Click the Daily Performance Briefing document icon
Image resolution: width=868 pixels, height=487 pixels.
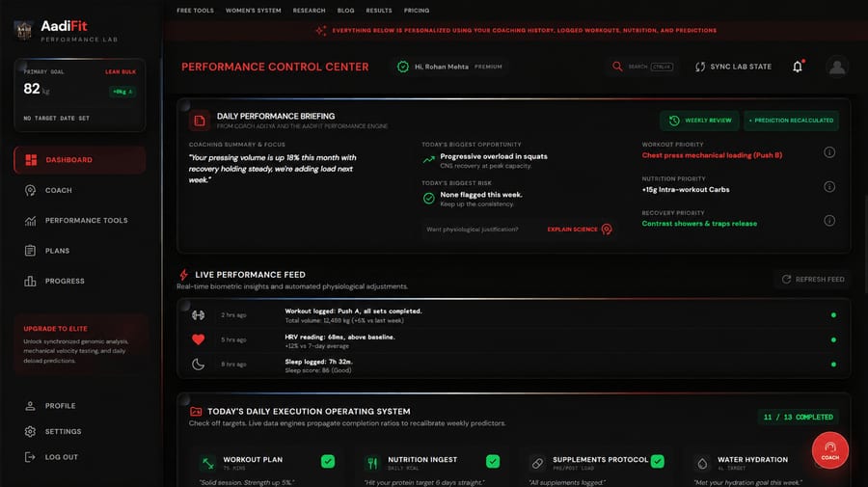pos(200,121)
